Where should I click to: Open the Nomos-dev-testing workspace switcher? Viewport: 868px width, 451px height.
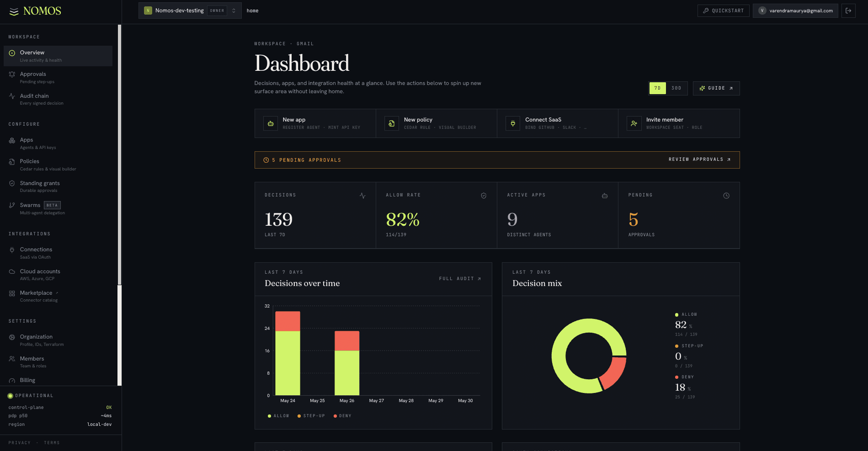[x=190, y=11]
